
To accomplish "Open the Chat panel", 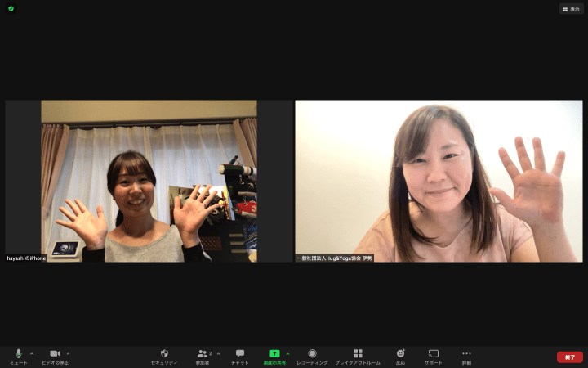I will click(240, 356).
